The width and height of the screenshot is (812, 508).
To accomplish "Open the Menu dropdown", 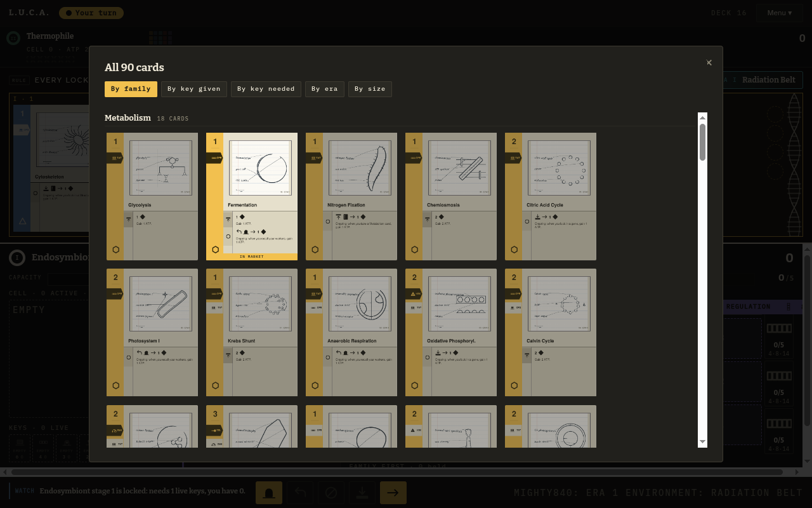I will pyautogui.click(x=780, y=13).
